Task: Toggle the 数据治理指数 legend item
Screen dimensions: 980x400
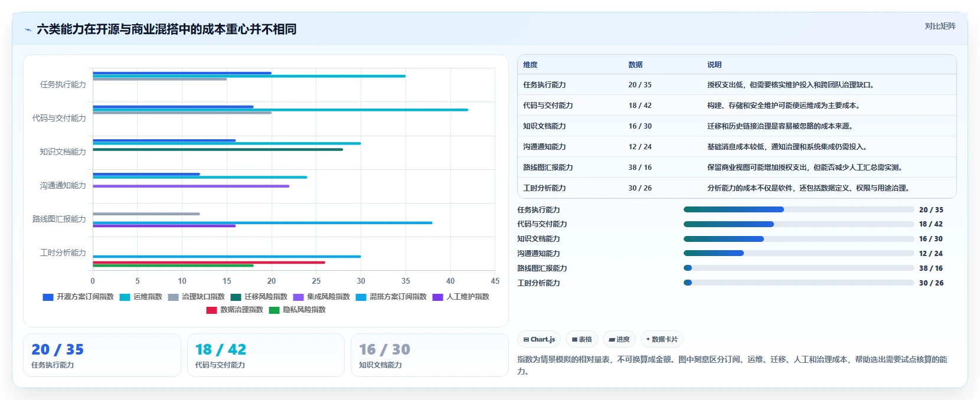Action: click(235, 310)
